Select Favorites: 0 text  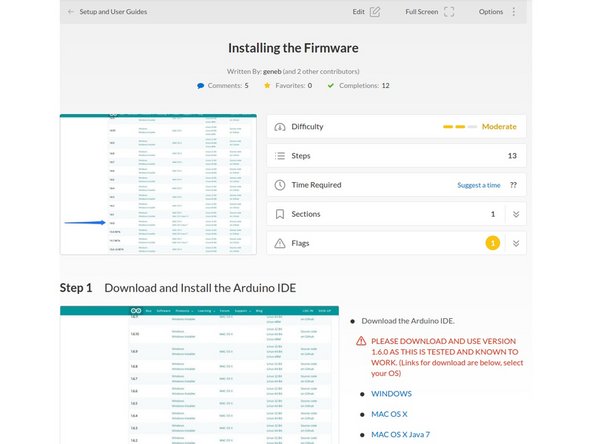point(294,85)
